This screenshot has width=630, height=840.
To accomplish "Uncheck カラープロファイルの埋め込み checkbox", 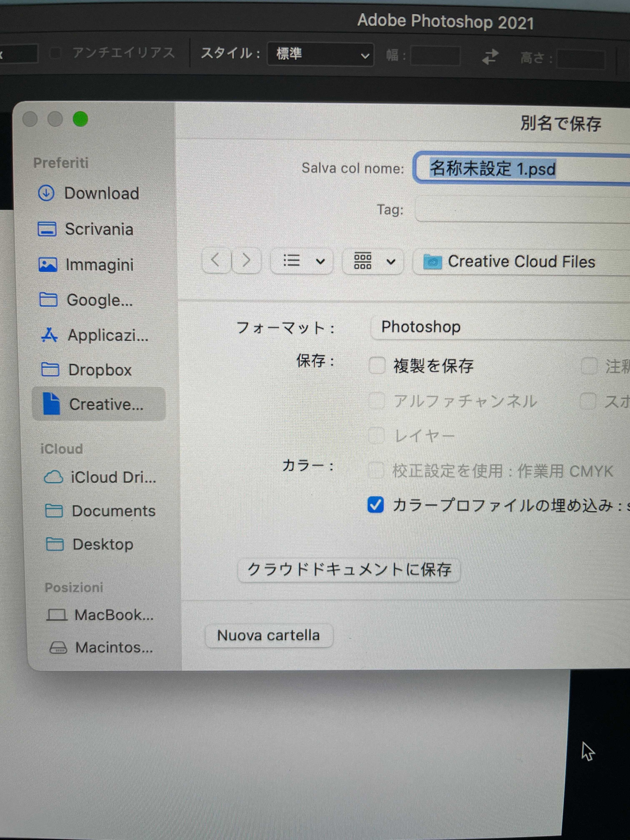I will pos(376,505).
